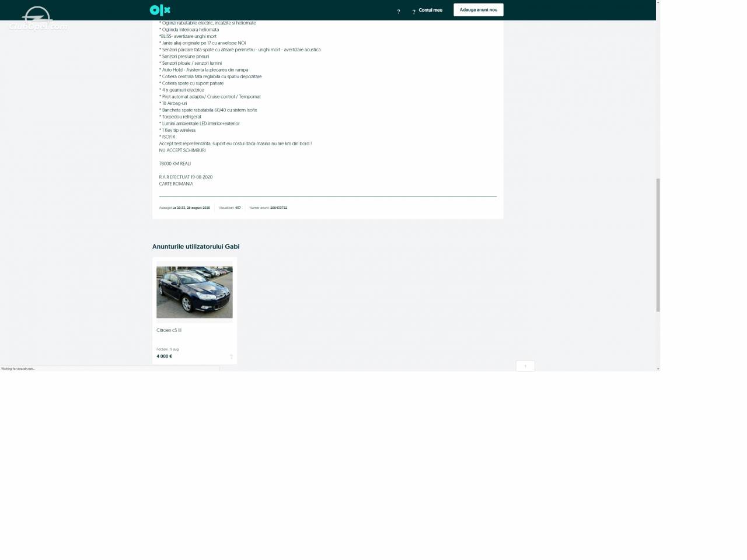Click the scrollbar up arrow
This screenshot has width=747, height=560.
pos(658,2)
